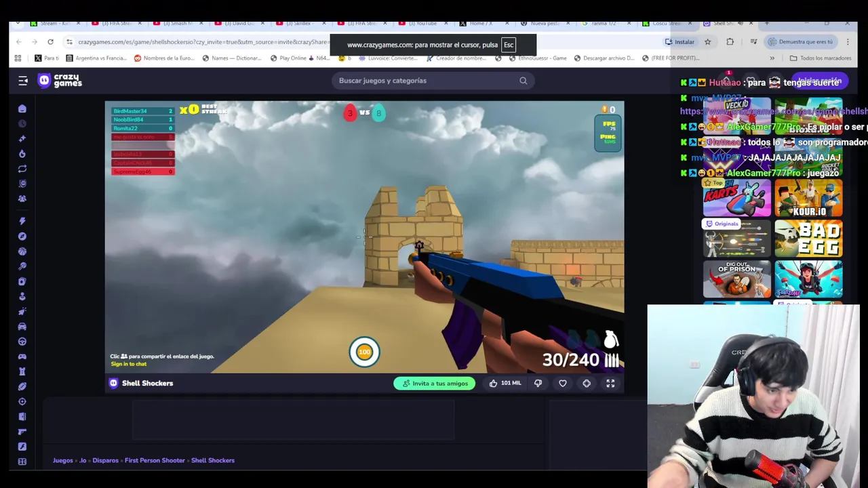Add Shell Shockers to favorites heart

pyautogui.click(x=562, y=384)
